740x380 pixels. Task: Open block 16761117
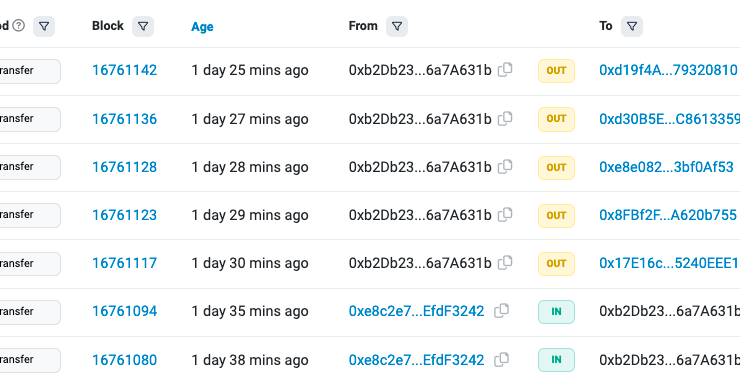pyautogui.click(x=124, y=263)
